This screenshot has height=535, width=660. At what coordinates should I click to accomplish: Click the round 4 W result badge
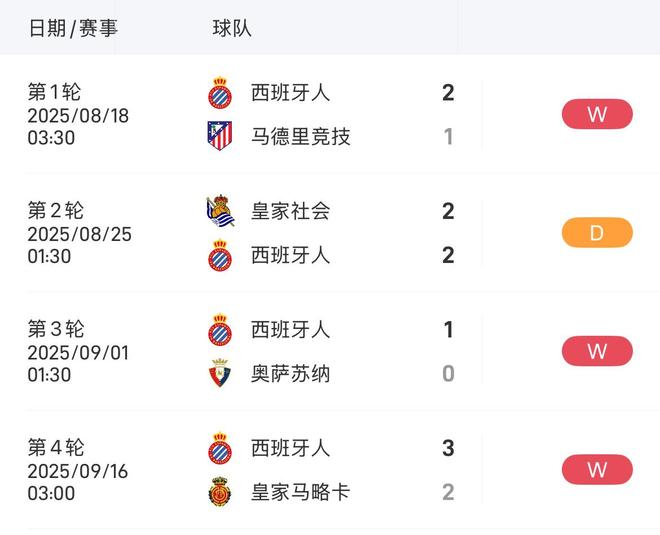pos(597,469)
